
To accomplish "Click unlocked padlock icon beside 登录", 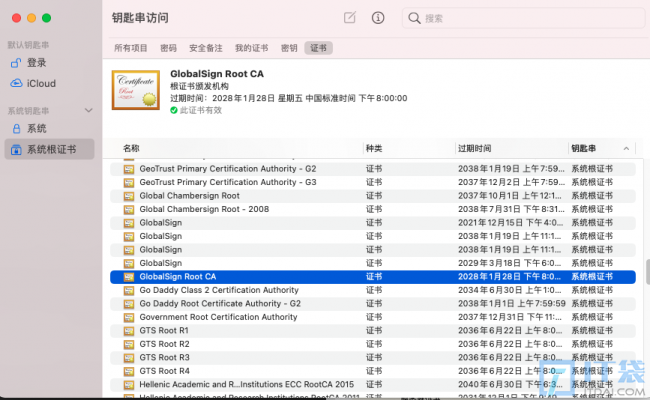I will (x=16, y=63).
